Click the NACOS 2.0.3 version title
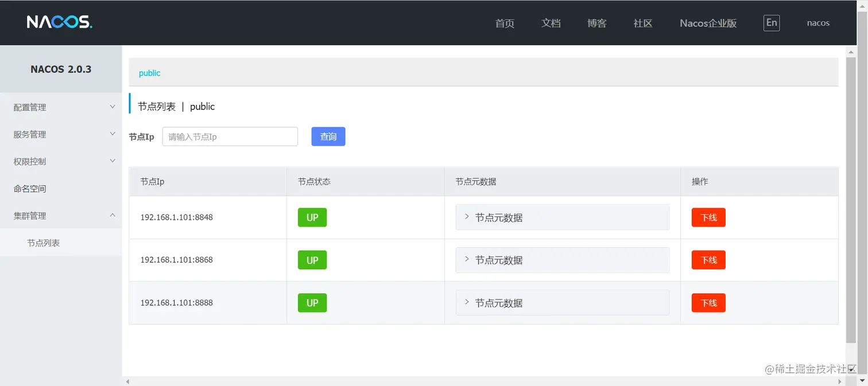This screenshot has height=386, width=868. [61, 69]
